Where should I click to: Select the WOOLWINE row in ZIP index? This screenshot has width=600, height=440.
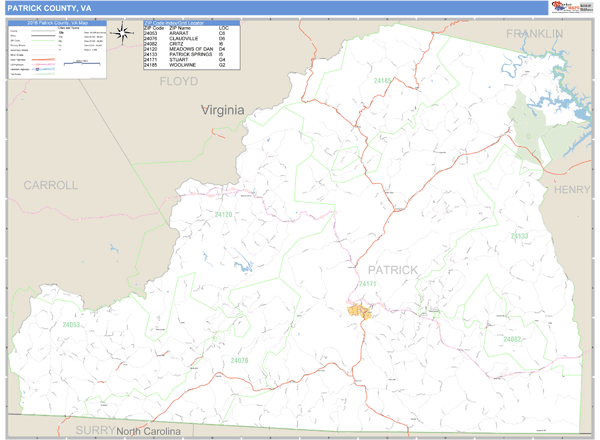(191, 65)
